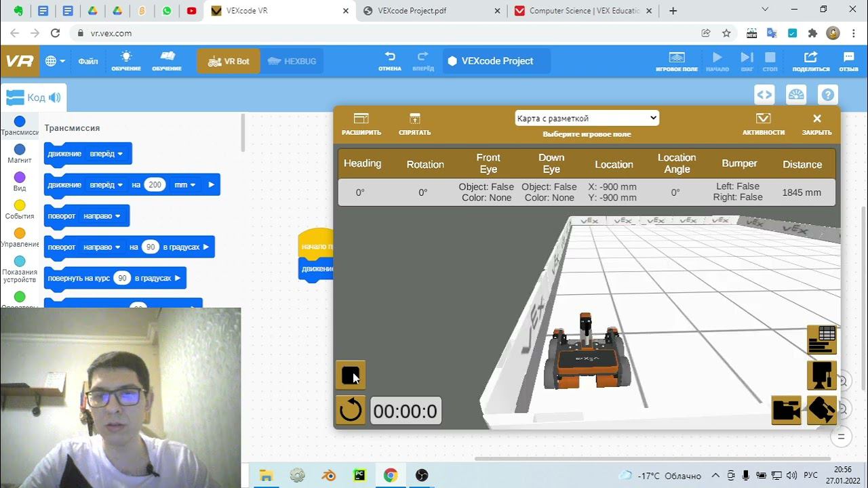Select the События block category

[20, 209]
